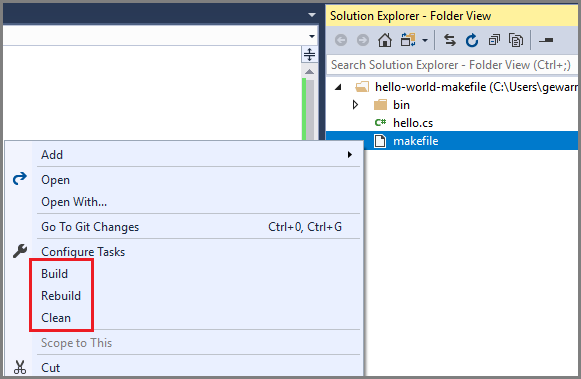
Task: Click the Forward navigation arrow in Solution Explorer
Action: (363, 40)
